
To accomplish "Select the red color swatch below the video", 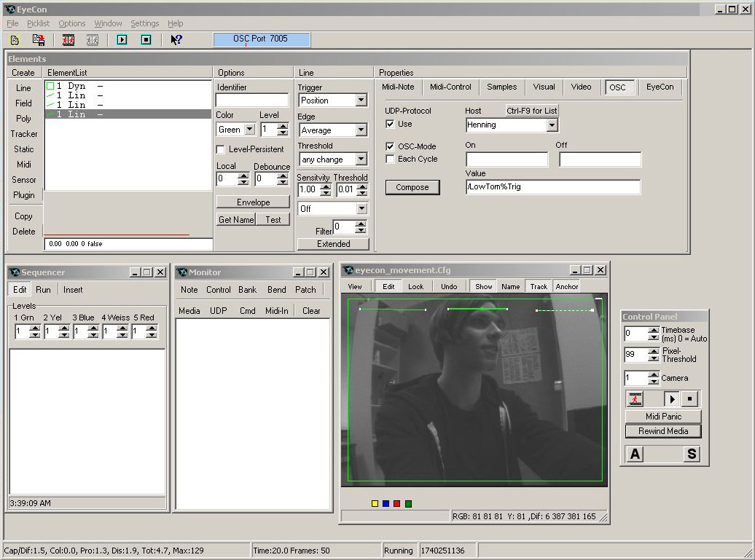I will (396, 503).
